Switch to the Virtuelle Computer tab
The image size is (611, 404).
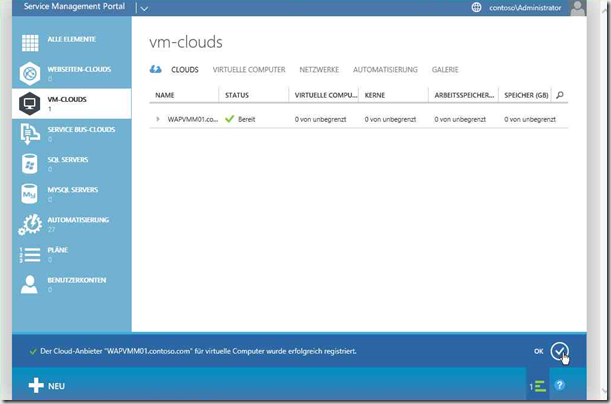(249, 70)
